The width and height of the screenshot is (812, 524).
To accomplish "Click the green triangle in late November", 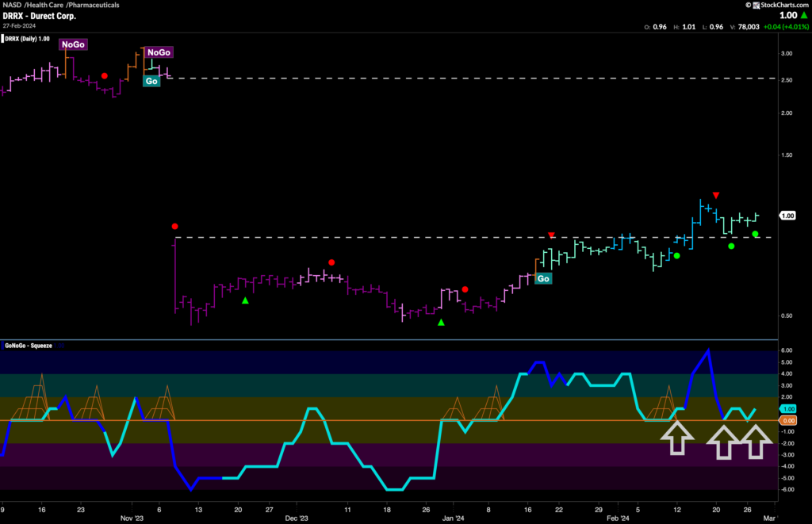I will tap(245, 300).
